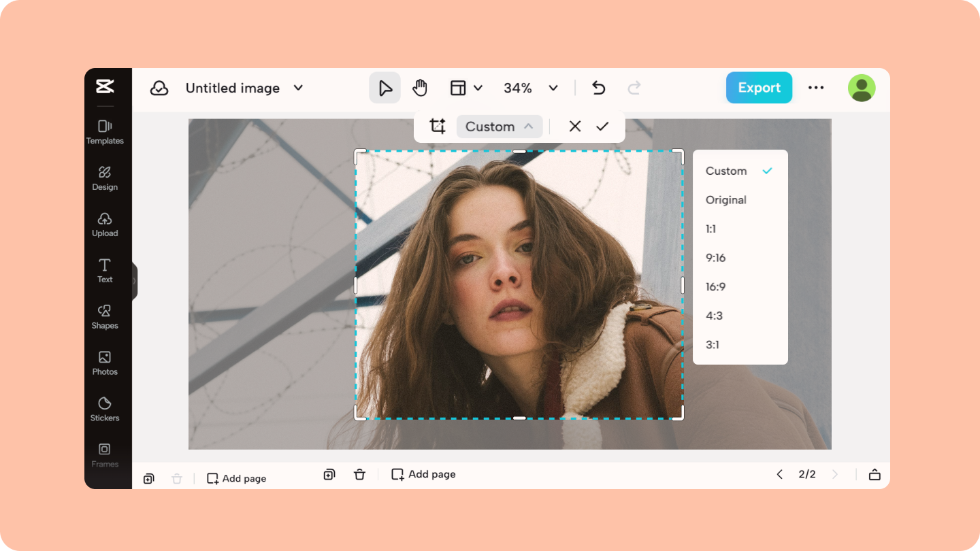The height and width of the screenshot is (551, 980).
Task: Confirm the crop with the checkmark
Action: coord(602,126)
